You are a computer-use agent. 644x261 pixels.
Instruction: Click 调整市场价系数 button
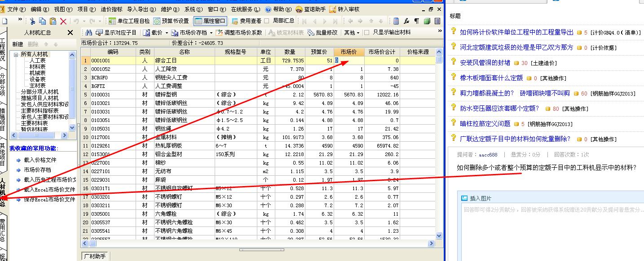point(239,32)
